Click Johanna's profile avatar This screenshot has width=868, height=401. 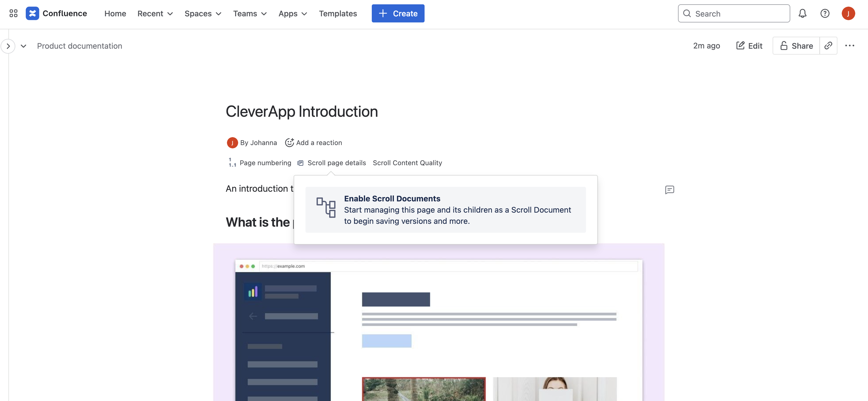click(232, 143)
